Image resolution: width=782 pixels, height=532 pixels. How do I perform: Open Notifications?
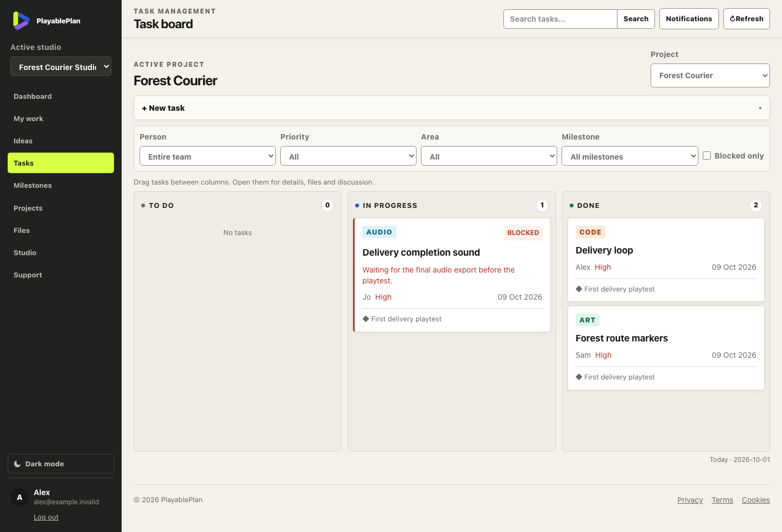coord(689,18)
